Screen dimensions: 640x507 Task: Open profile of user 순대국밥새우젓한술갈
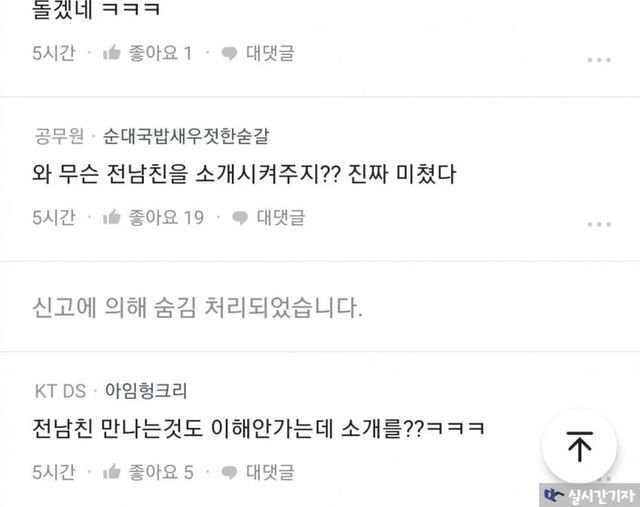pyautogui.click(x=186, y=136)
